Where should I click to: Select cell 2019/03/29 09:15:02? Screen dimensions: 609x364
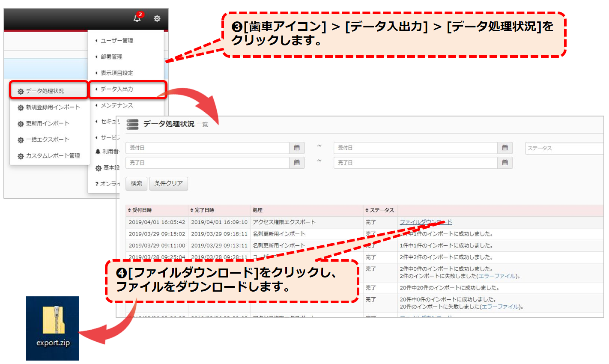pos(157,234)
